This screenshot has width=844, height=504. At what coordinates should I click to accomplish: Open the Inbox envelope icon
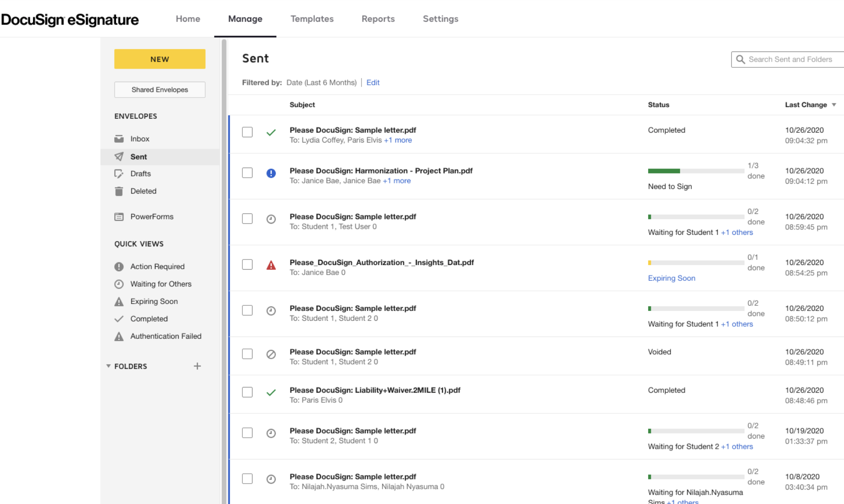(x=119, y=139)
